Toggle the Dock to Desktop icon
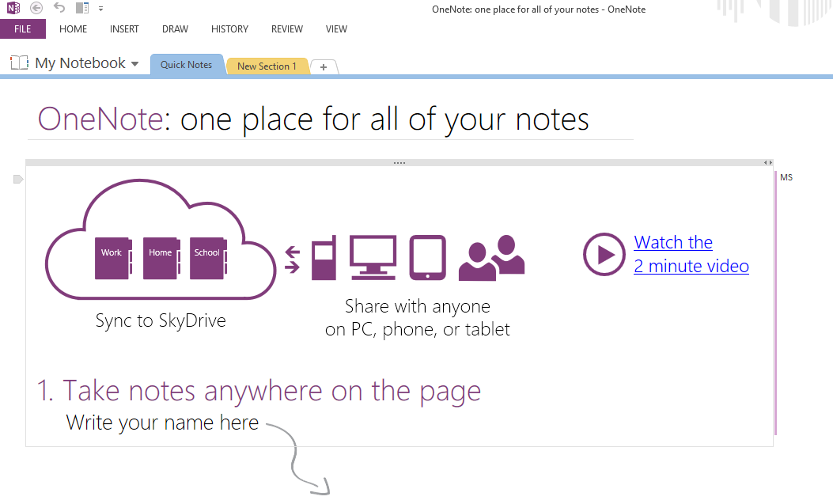This screenshot has height=504, width=833. pyautogui.click(x=81, y=8)
